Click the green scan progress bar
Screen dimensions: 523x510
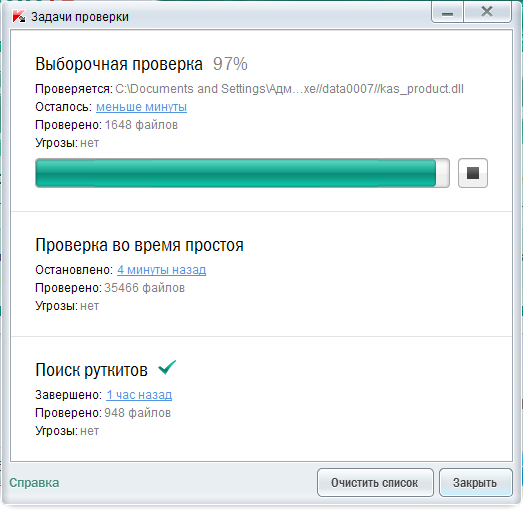pyautogui.click(x=242, y=173)
